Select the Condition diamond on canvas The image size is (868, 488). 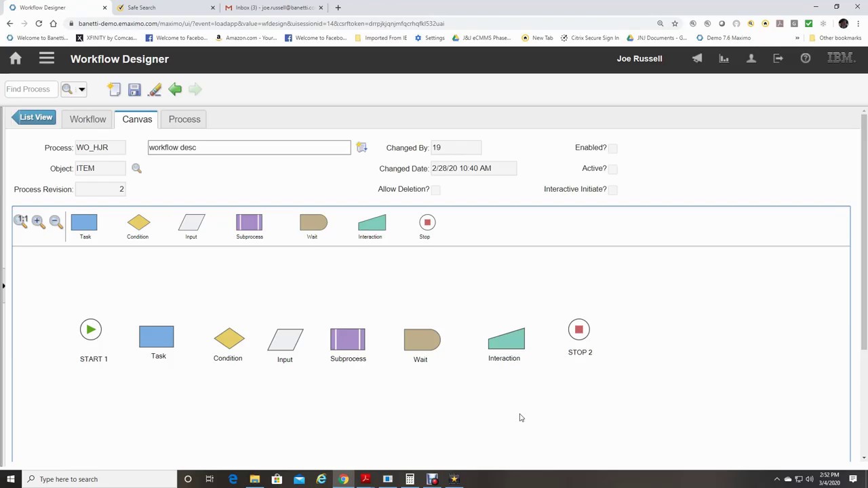[229, 339]
